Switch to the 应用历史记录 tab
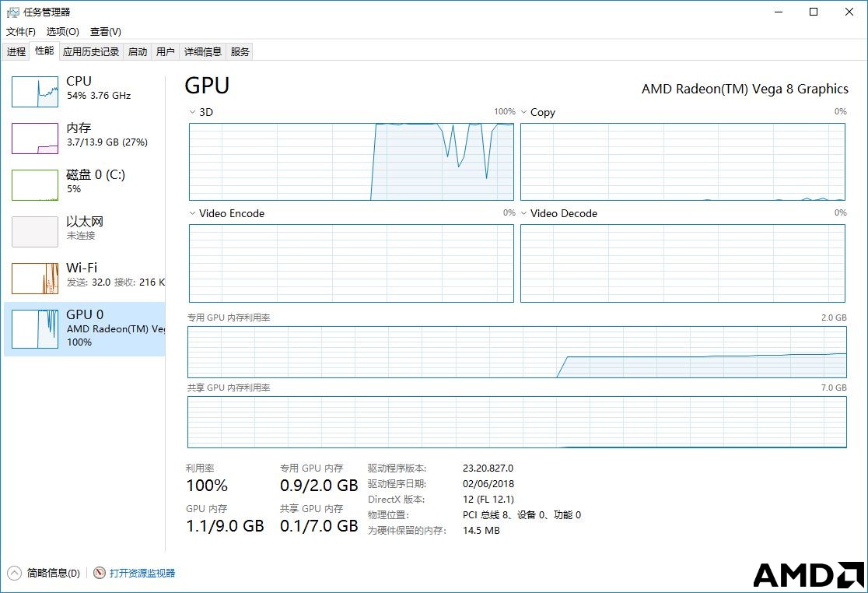 (91, 51)
